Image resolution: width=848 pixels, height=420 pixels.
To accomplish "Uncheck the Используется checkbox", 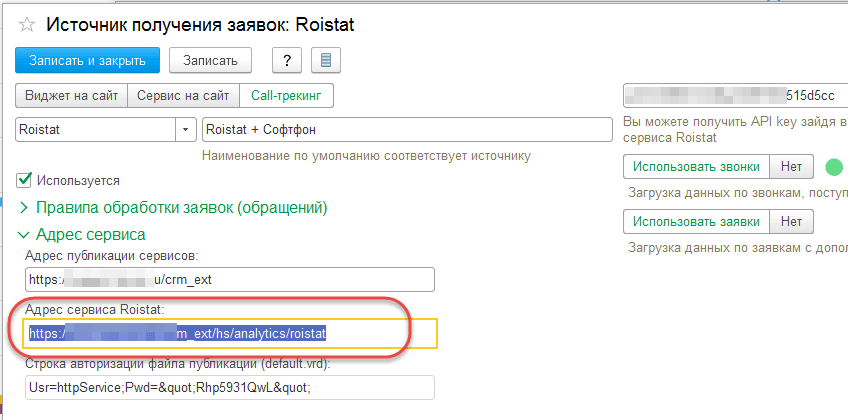I will coord(24,179).
